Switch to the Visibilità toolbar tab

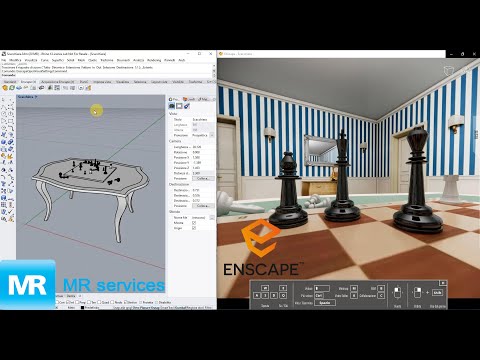[x=178, y=82]
